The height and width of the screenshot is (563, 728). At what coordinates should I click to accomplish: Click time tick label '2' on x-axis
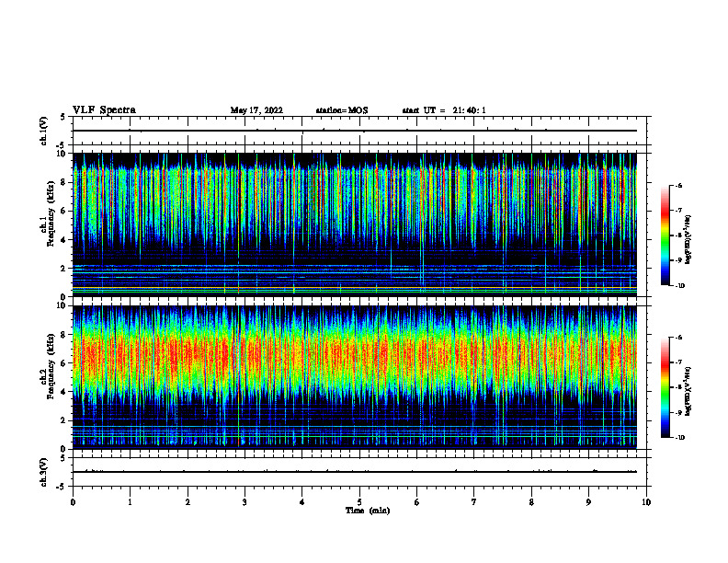tap(188, 502)
